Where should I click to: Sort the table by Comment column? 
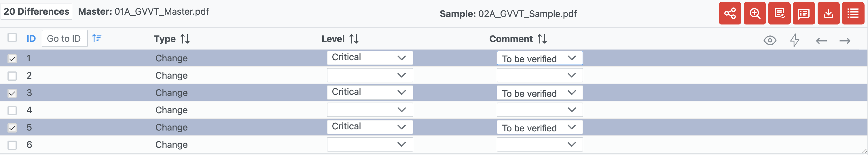[x=542, y=39]
